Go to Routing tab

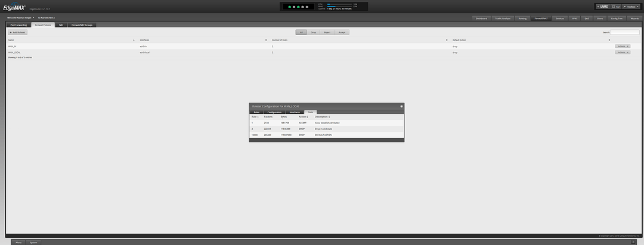522,18
